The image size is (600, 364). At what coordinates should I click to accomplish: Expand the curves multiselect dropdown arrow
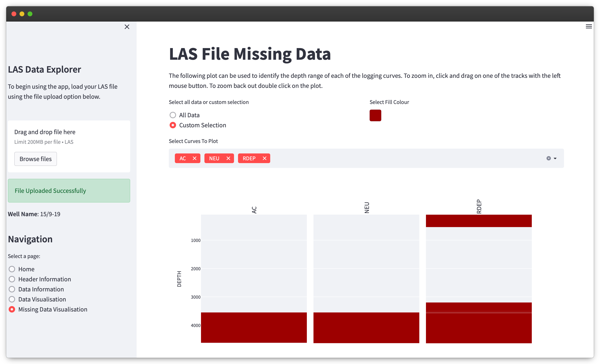pyautogui.click(x=555, y=158)
